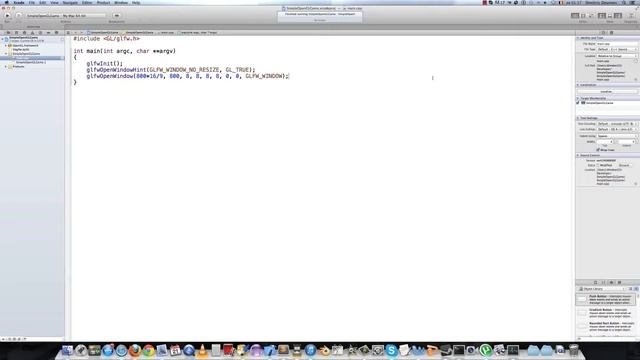Toggle the Navigator pane view button
Screen dimensions: 640x360
(602, 16)
